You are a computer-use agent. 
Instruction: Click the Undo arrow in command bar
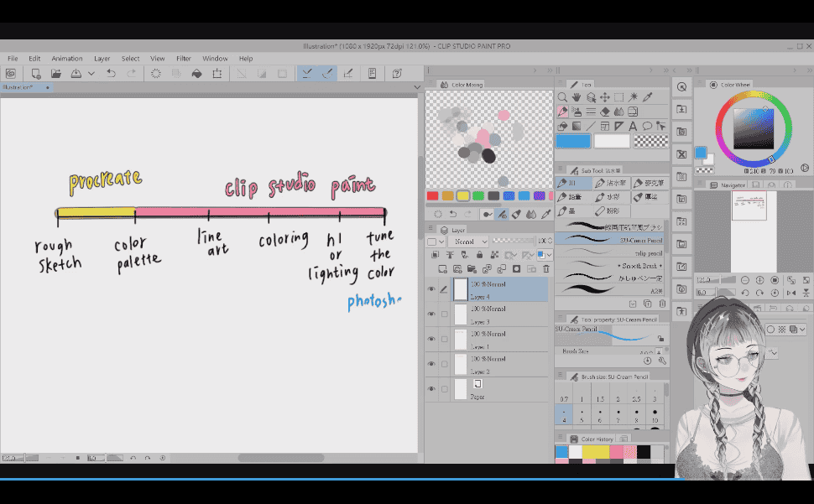(111, 74)
